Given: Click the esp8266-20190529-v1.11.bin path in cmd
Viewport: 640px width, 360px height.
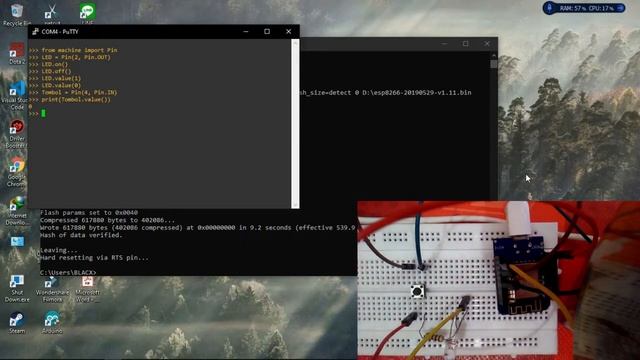Looking at the screenshot, I should (x=417, y=93).
